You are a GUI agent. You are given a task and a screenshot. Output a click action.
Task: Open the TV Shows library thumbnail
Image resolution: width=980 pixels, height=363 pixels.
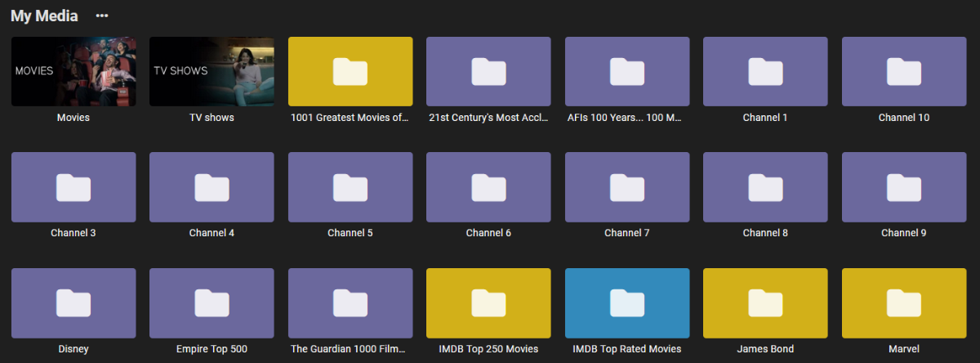coord(212,71)
